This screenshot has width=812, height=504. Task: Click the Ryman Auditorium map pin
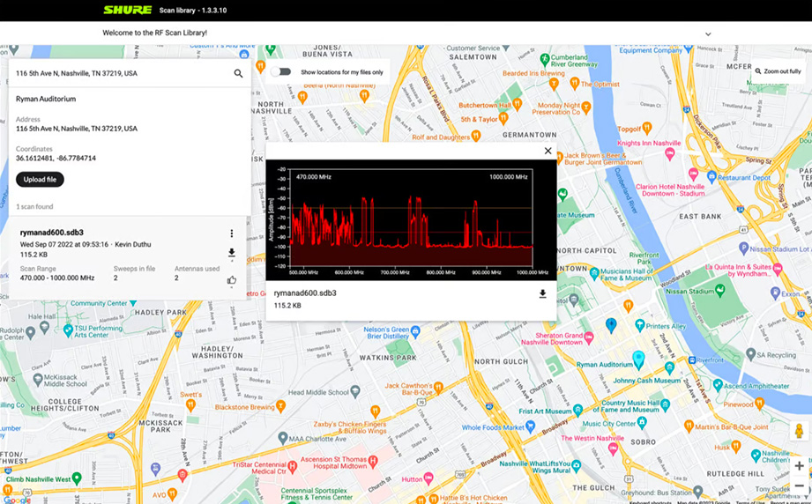(x=638, y=359)
